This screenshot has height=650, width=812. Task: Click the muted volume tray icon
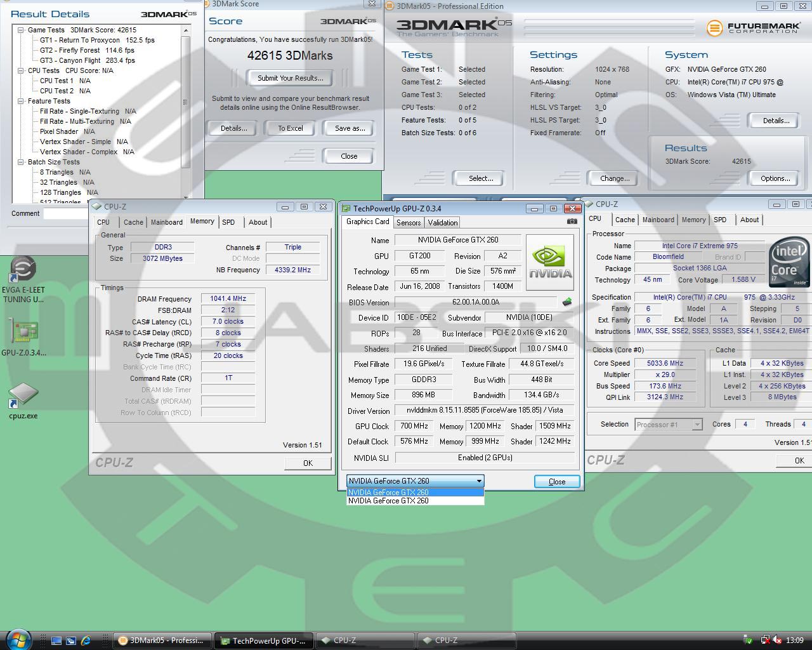click(777, 640)
